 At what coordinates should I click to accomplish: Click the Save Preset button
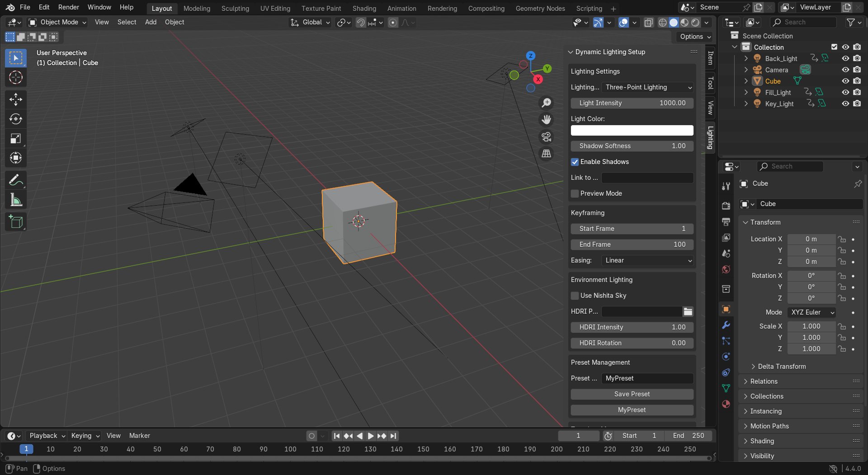[632, 394]
